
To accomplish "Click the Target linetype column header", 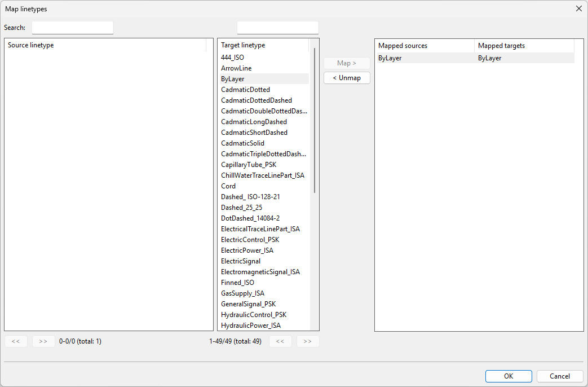I will [263, 45].
